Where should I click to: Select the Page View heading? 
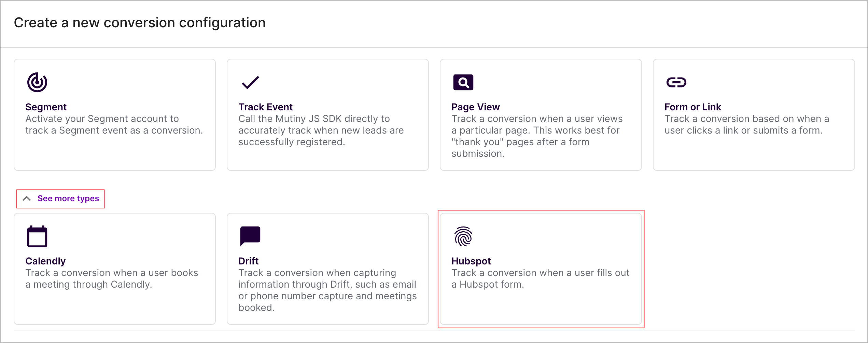(x=475, y=107)
